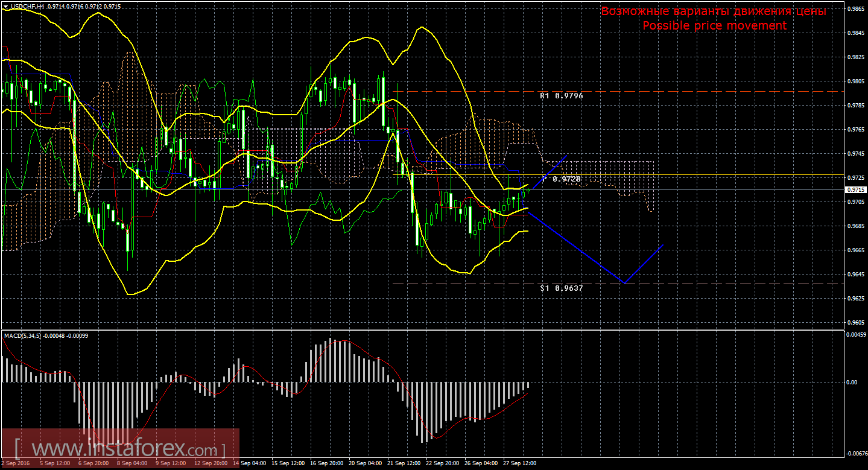
Task: Click the 16 Sep 20:00 time label
Action: tap(326, 463)
